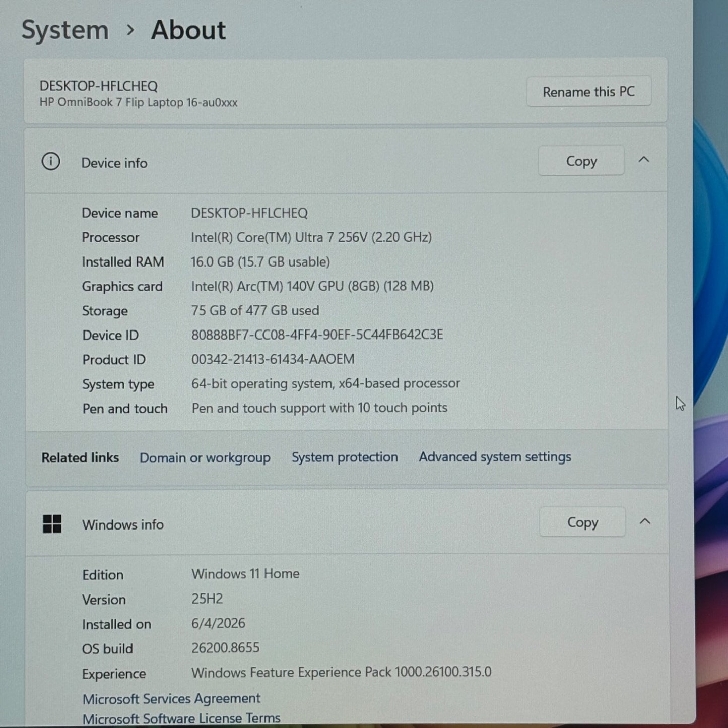Click the Version value 25H2
Image resolution: width=728 pixels, height=728 pixels.
[x=207, y=599]
